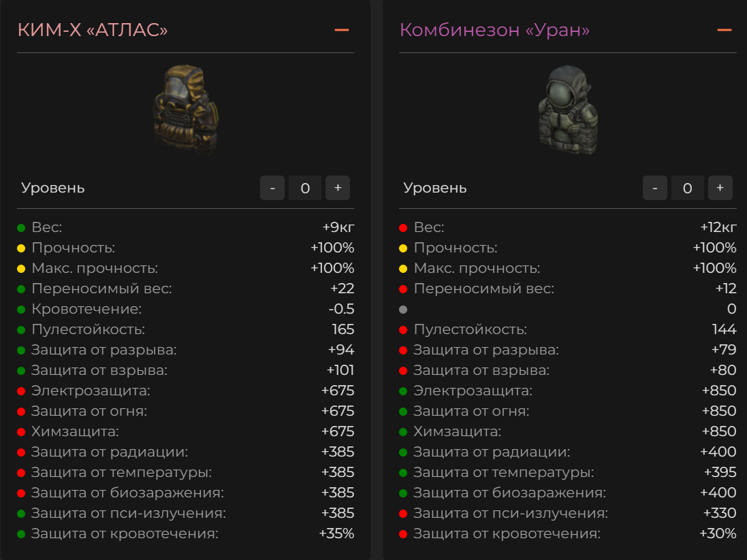The height and width of the screenshot is (560, 747).
Task: Click gray dot in Уран stats list
Action: click(x=403, y=309)
